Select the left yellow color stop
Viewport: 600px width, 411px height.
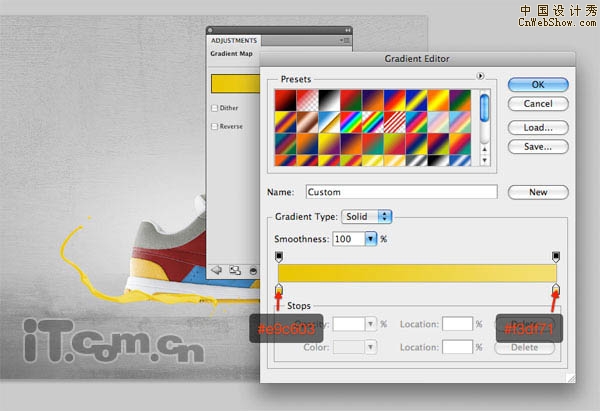coord(279,290)
